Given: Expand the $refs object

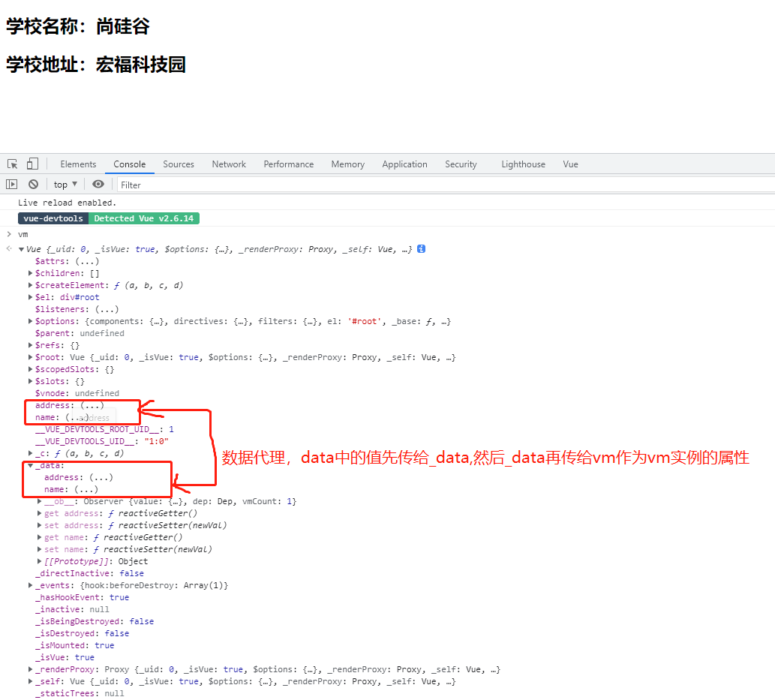Looking at the screenshot, I should tap(30, 345).
